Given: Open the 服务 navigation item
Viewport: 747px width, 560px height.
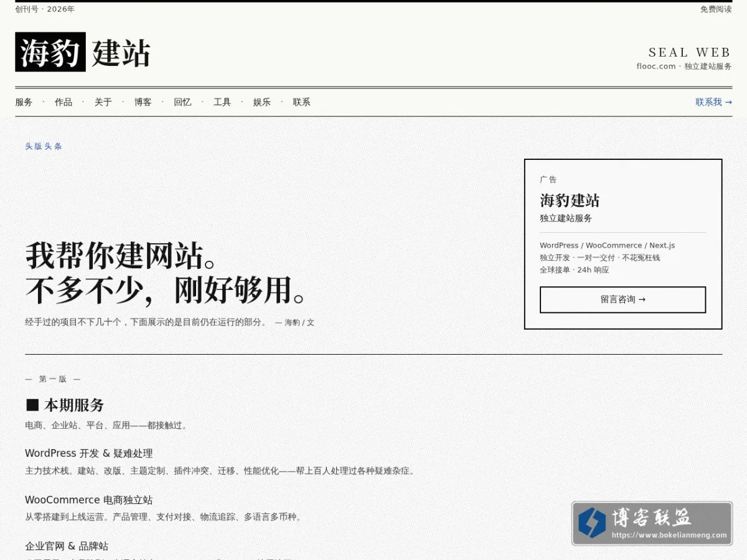Looking at the screenshot, I should coord(24,102).
